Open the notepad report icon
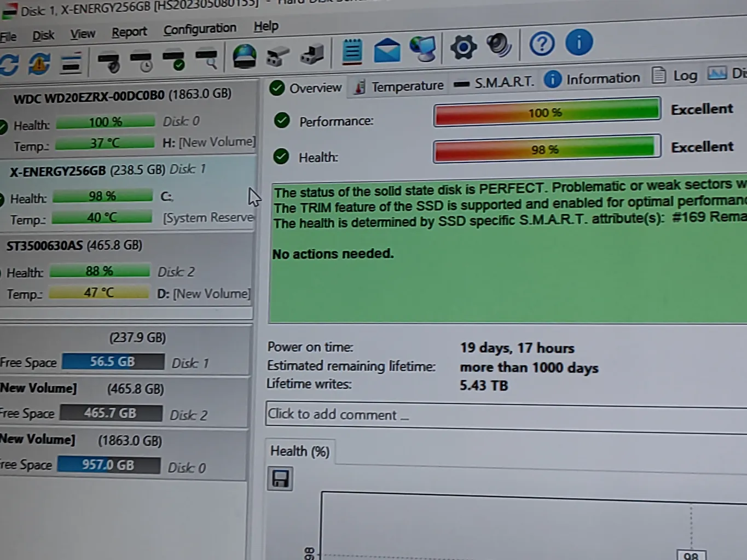 point(352,51)
